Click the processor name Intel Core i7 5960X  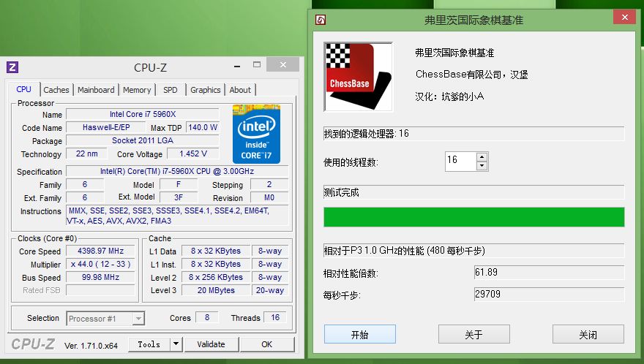pos(143,114)
